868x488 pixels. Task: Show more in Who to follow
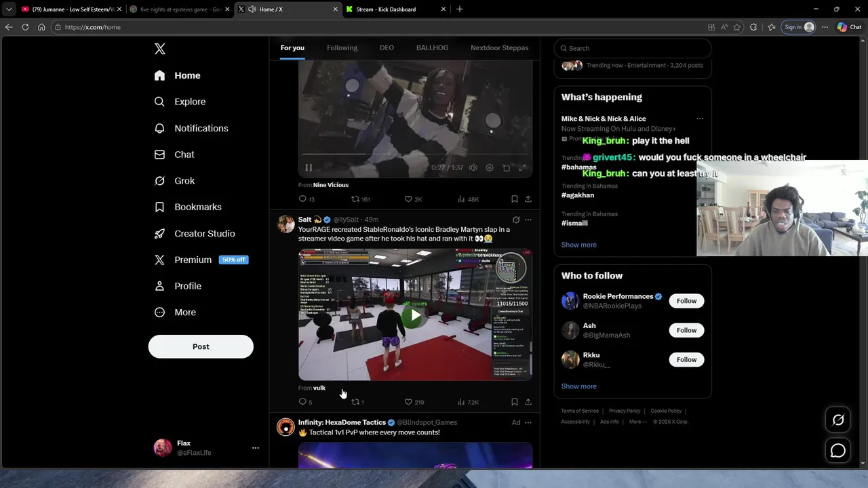point(578,386)
